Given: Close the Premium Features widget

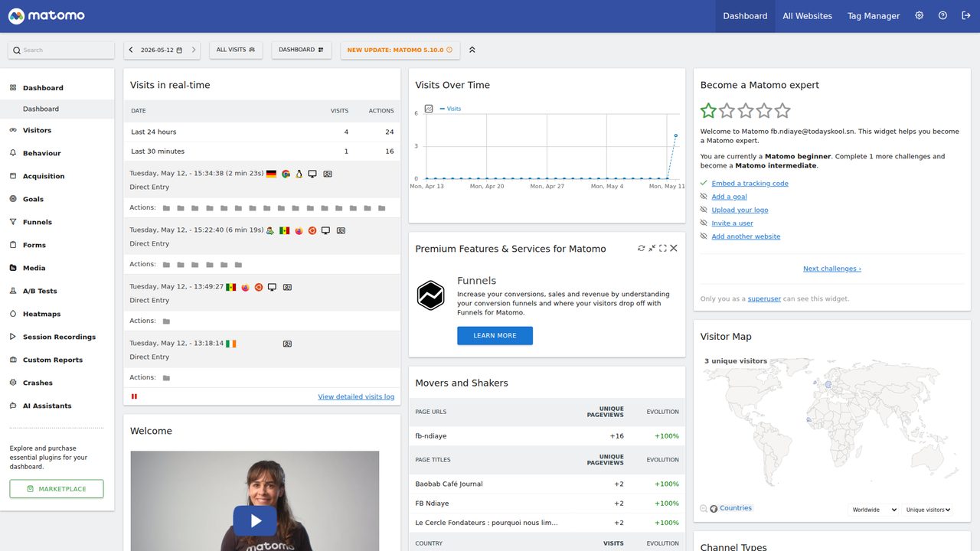Looking at the screenshot, I should pos(674,248).
